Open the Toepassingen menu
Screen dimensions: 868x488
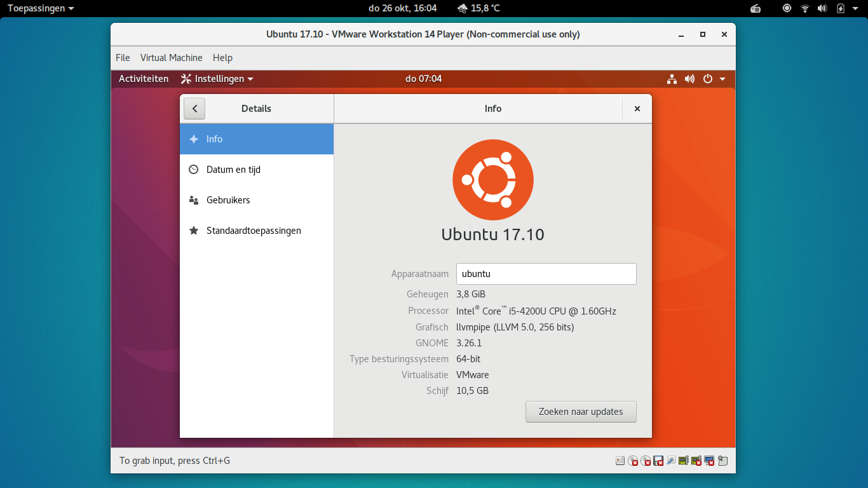[x=41, y=8]
